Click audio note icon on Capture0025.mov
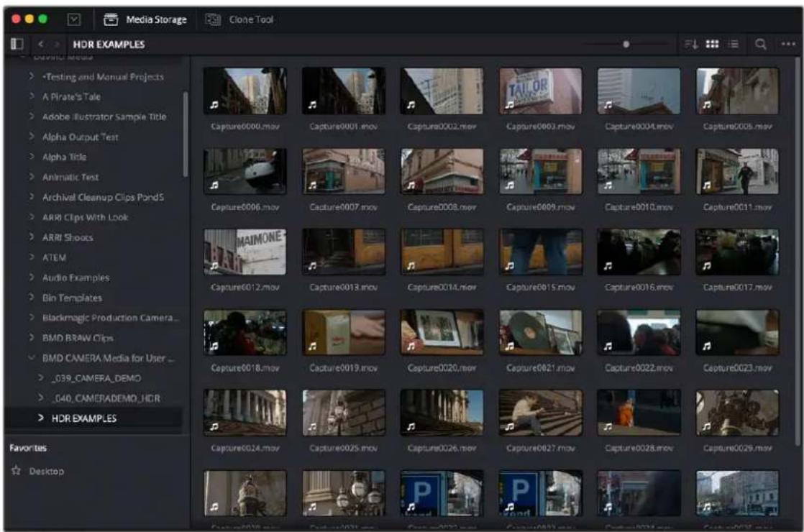This screenshot has height=532, width=804. tap(312, 426)
